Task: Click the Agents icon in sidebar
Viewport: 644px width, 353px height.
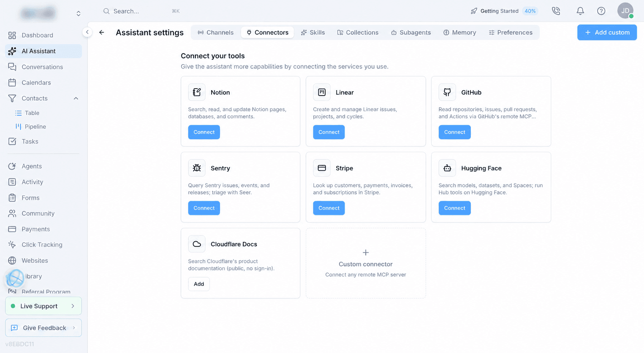Action: 12,166
